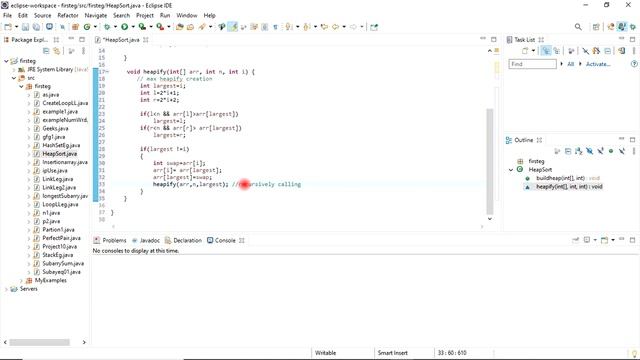640x360 pixels.
Task: Select buildheap method in Outline
Action: 567,178
